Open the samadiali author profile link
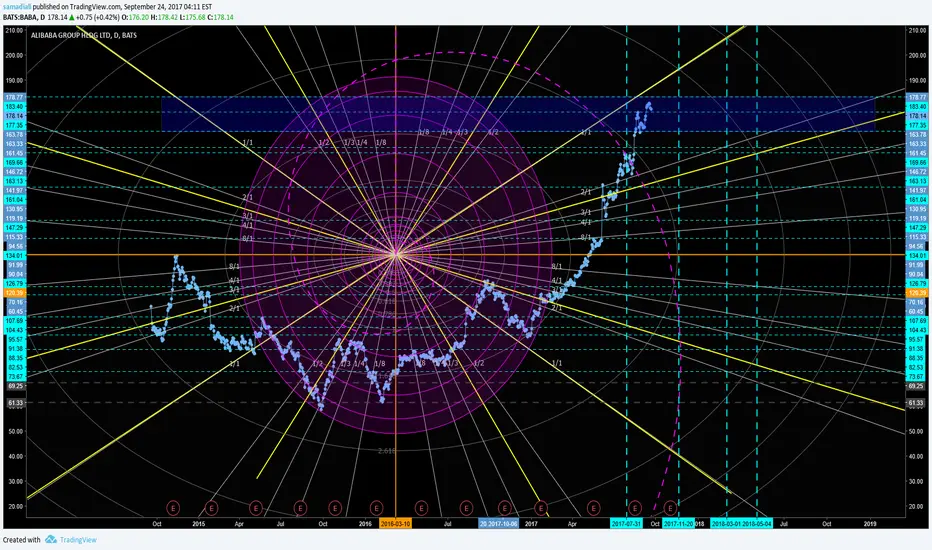Image resolution: width=932 pixels, height=550 pixels. [x=17, y=7]
